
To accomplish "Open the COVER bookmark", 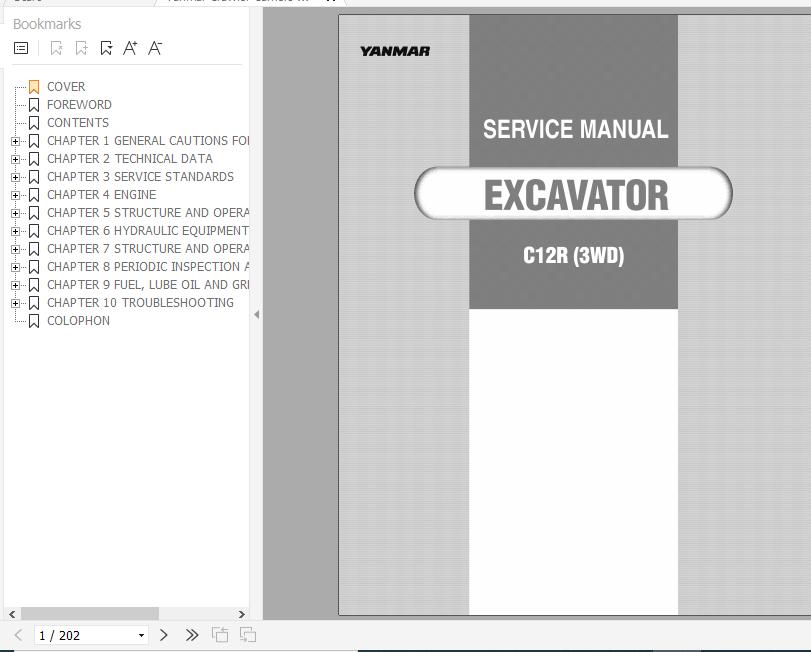I will tap(66, 86).
